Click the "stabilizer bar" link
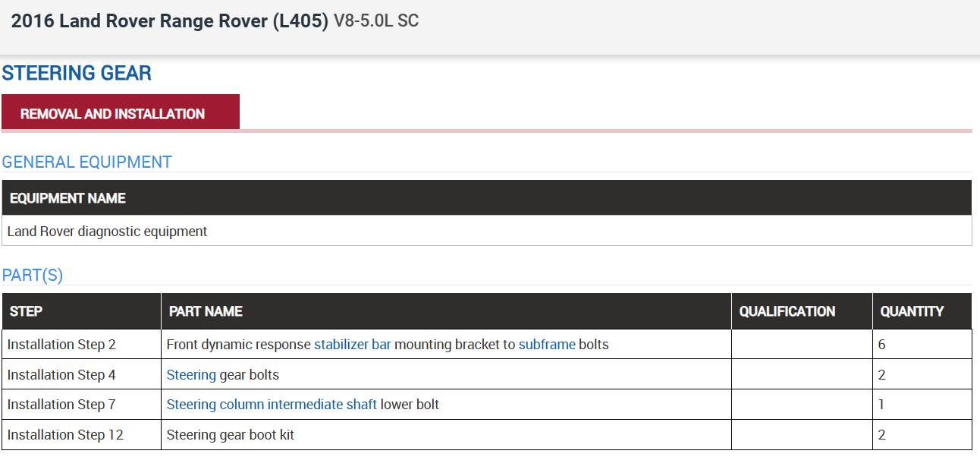Image resolution: width=980 pixels, height=457 pixels. click(353, 345)
